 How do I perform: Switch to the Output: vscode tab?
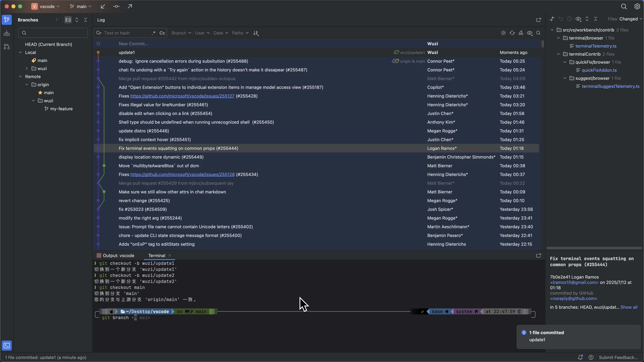click(x=119, y=255)
